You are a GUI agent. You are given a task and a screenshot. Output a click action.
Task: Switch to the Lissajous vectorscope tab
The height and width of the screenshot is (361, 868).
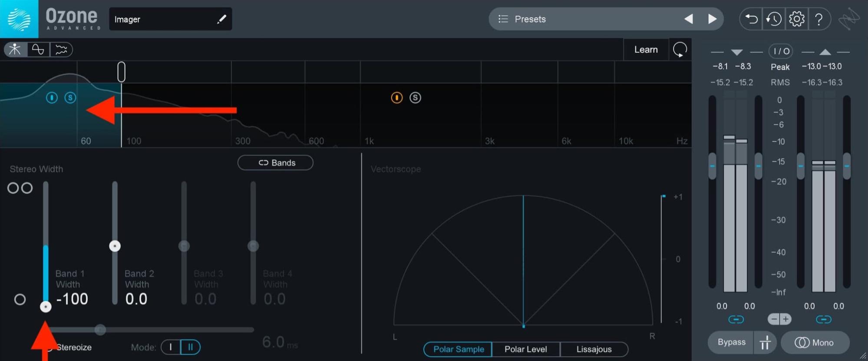coord(594,349)
